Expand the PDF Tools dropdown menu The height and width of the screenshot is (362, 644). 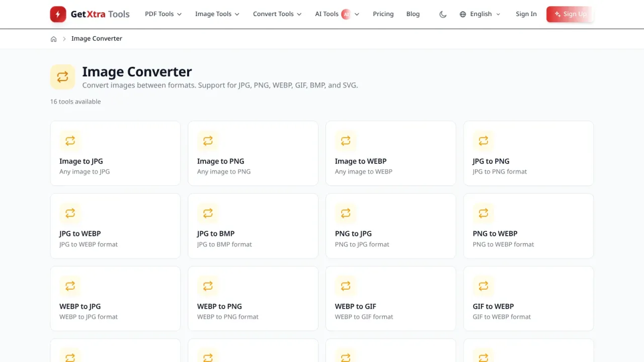[x=164, y=14]
